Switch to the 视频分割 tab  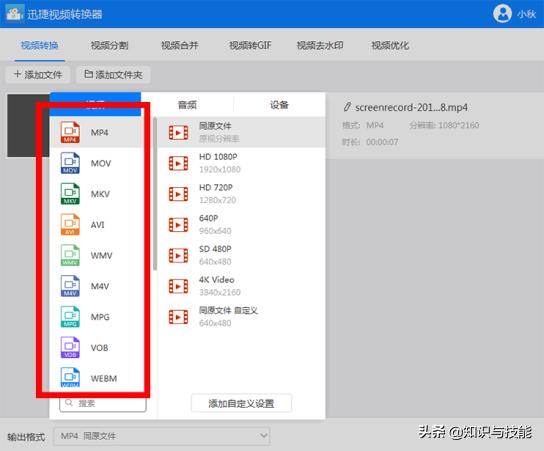click(x=110, y=45)
